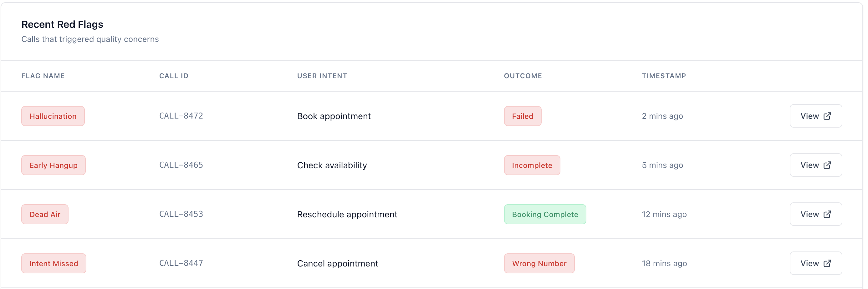The image size is (868, 289).
Task: Click the Timestamp column header
Action: 663,76
